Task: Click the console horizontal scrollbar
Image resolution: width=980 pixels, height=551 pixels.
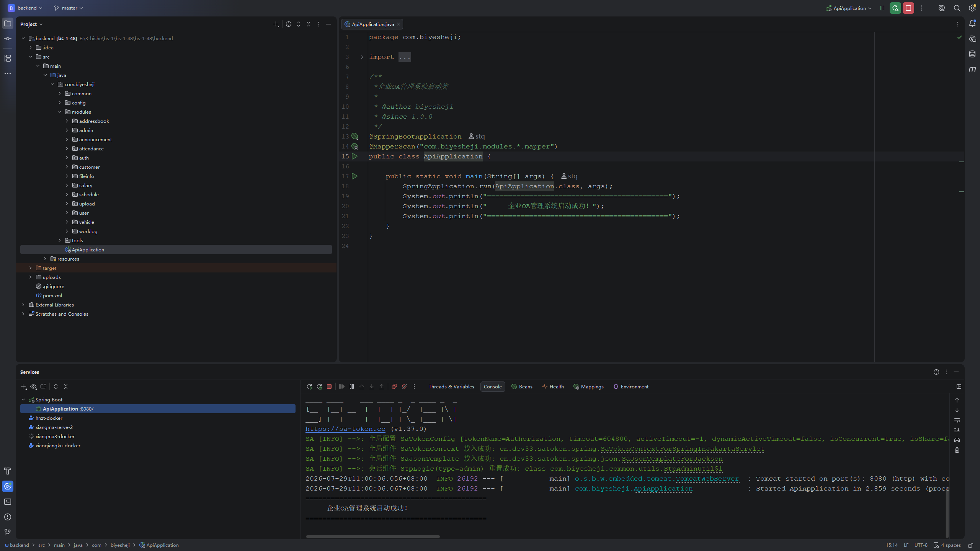Action: [373, 536]
